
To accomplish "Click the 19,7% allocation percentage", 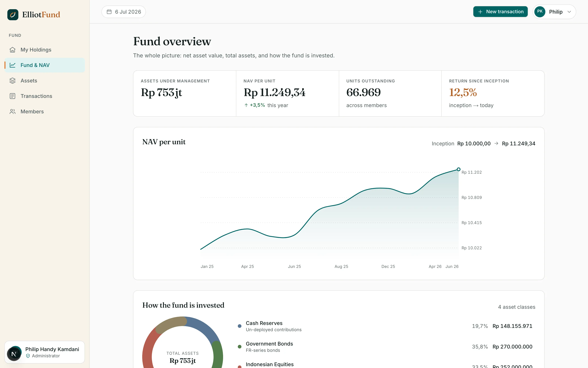I will (x=480, y=326).
